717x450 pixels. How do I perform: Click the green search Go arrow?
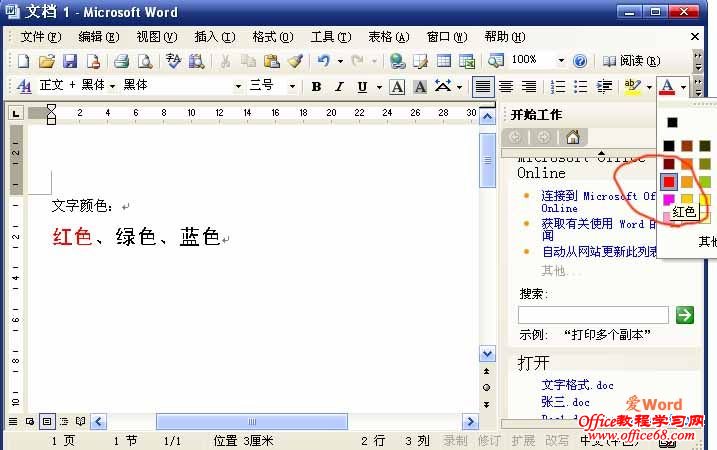click(685, 315)
